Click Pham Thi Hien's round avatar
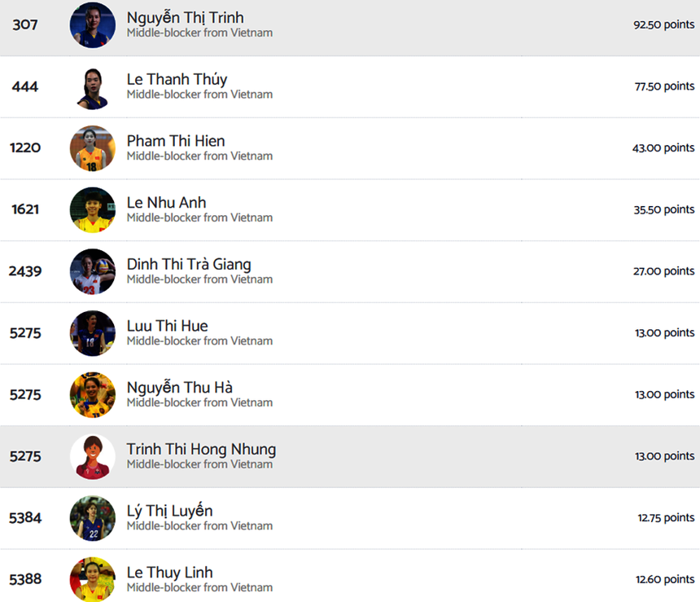 (x=92, y=148)
